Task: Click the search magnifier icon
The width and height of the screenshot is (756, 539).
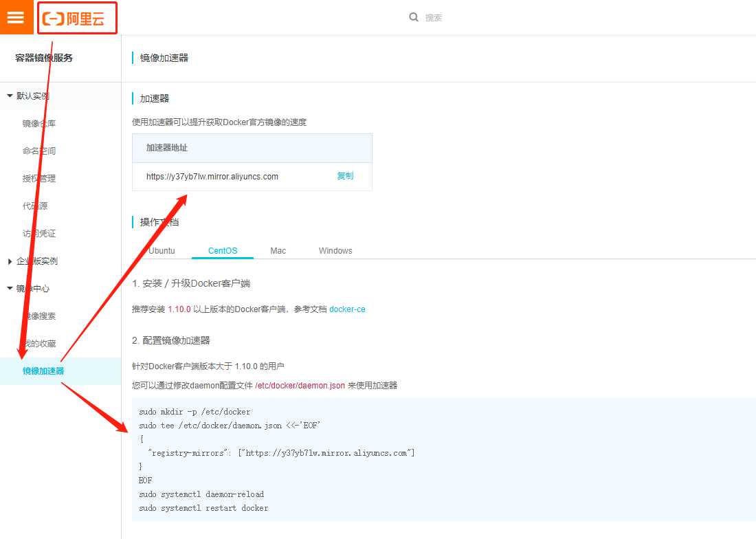Action: click(413, 17)
